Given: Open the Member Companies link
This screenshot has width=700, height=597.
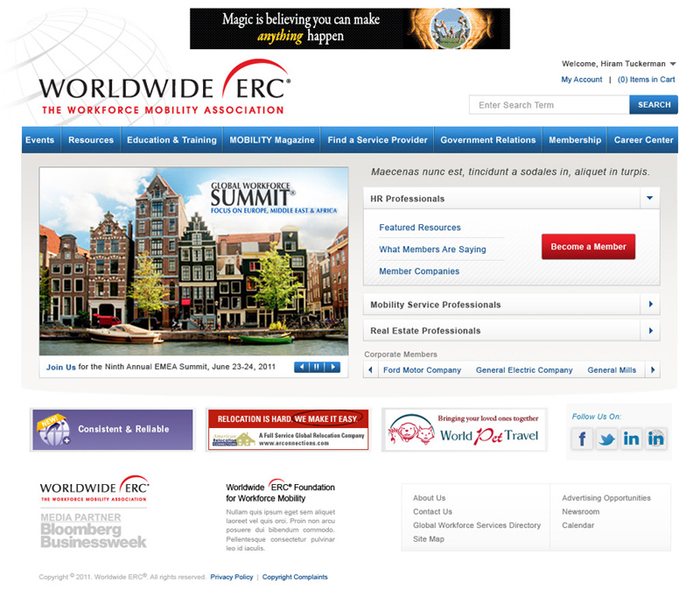Looking at the screenshot, I should pos(419,271).
